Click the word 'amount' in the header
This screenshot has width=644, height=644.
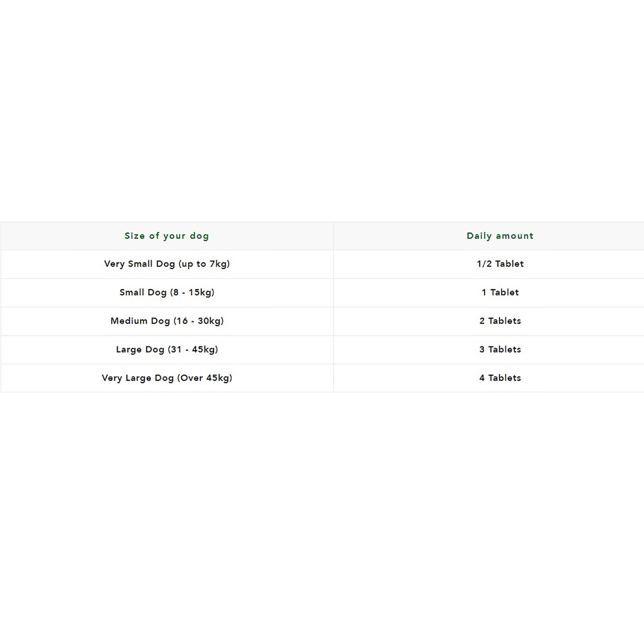(x=514, y=236)
